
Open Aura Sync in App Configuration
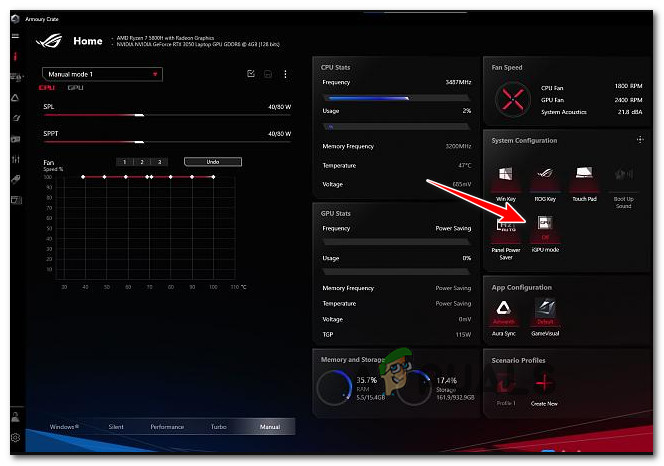point(504,316)
